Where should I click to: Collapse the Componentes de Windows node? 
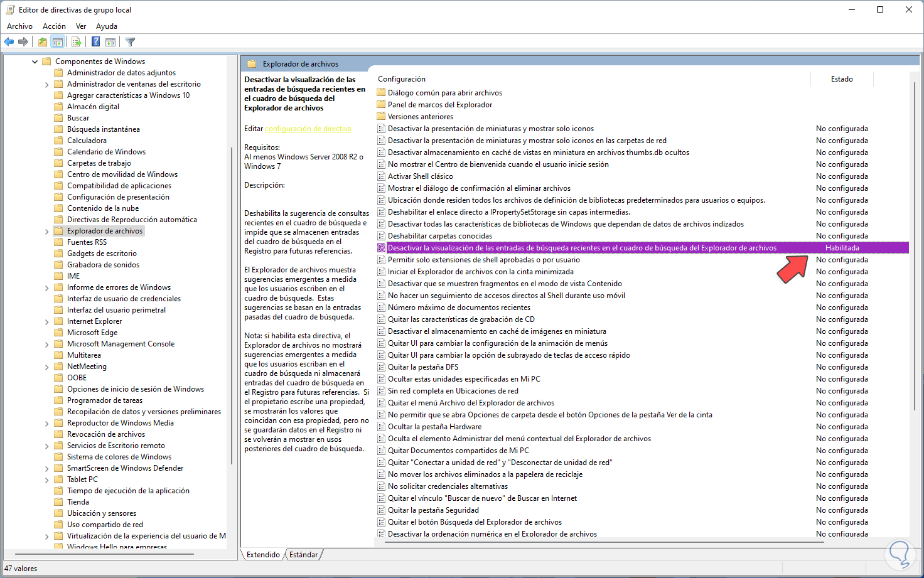click(x=35, y=62)
